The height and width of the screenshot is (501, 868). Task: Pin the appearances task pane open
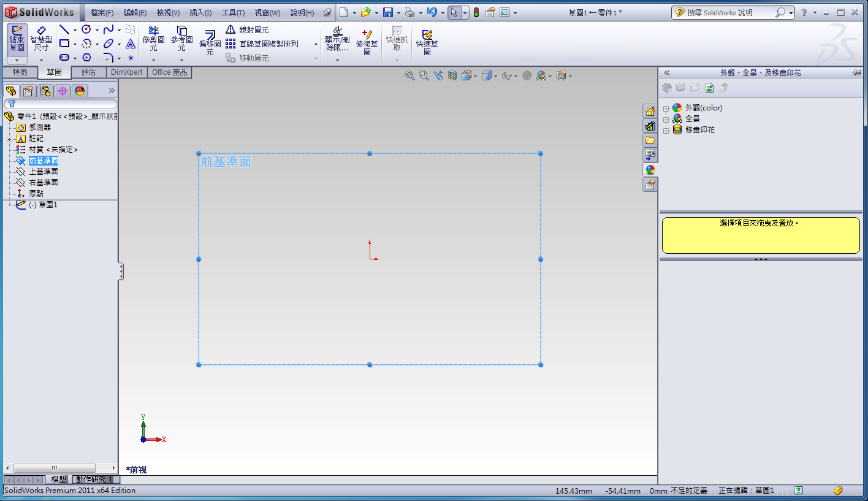point(856,72)
